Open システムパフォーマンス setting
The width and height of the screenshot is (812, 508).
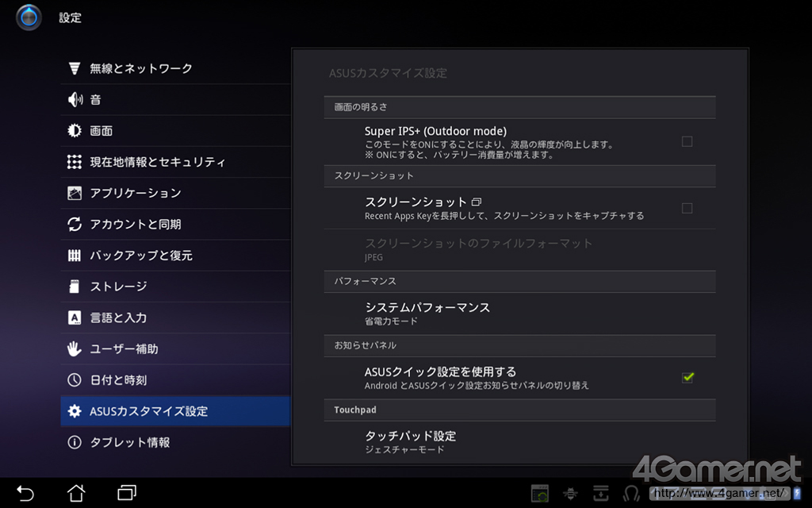520,314
